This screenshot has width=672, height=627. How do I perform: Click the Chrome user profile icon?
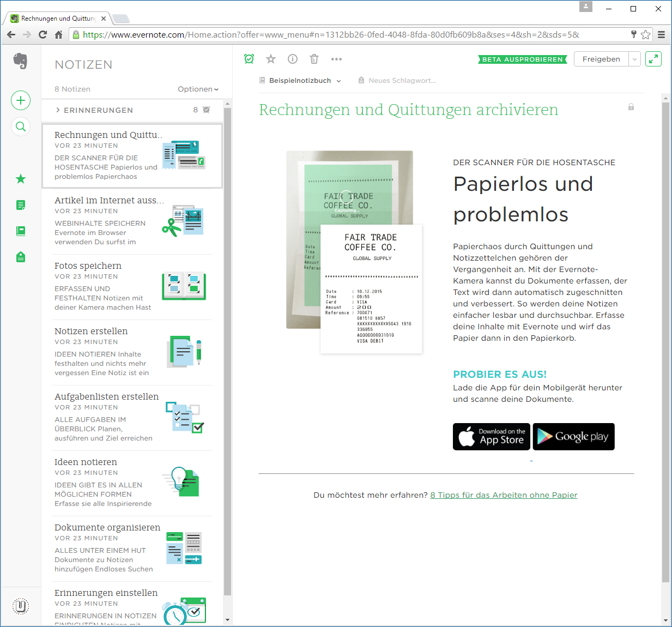coord(586,7)
